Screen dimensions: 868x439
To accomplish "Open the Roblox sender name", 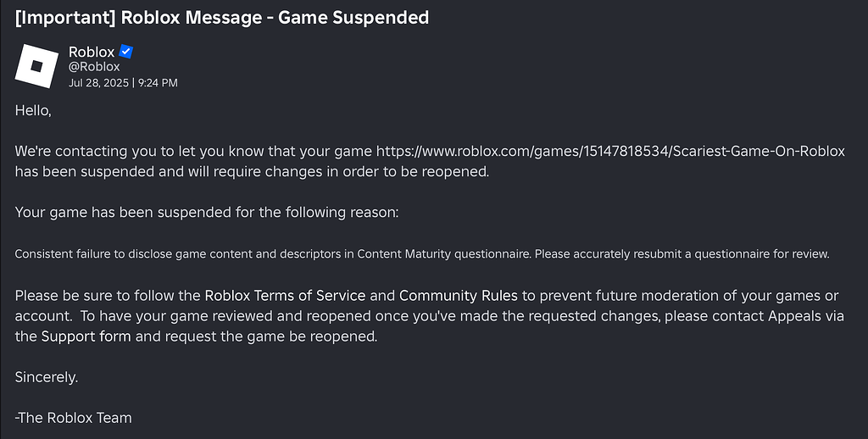I will click(92, 52).
